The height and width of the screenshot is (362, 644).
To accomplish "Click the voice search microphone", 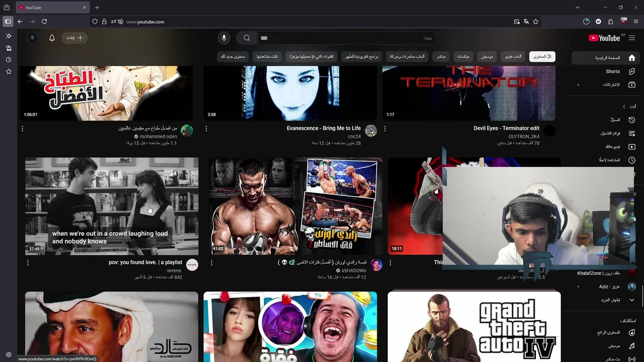I will [x=224, y=38].
